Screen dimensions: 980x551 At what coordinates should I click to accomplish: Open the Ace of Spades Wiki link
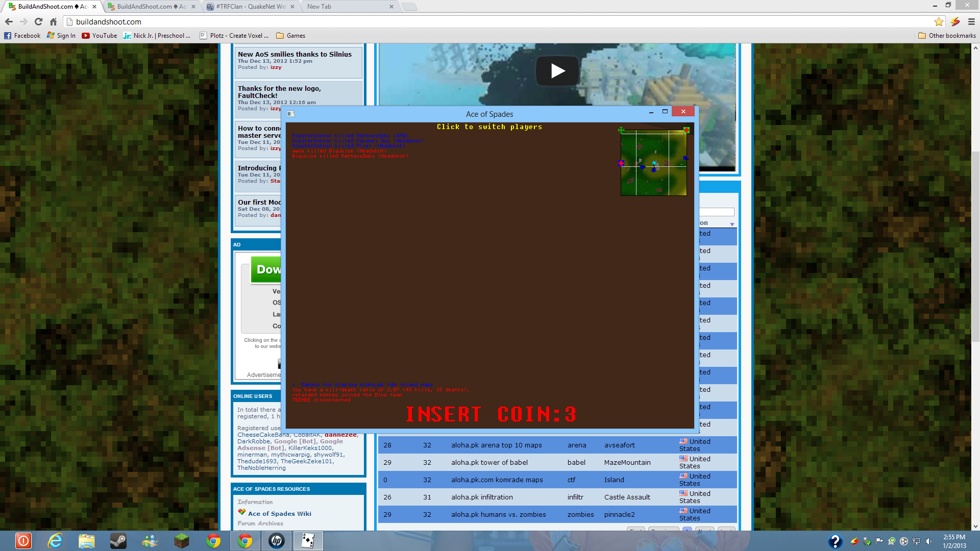tap(279, 514)
